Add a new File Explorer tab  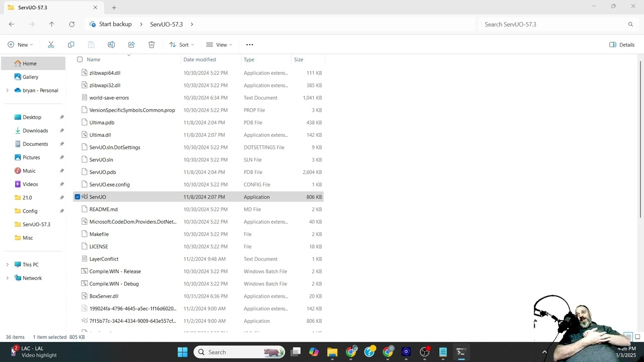click(114, 8)
